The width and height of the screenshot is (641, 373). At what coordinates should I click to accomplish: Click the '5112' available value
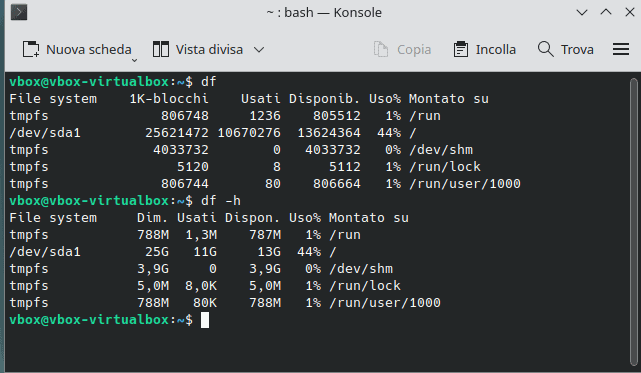(345, 166)
